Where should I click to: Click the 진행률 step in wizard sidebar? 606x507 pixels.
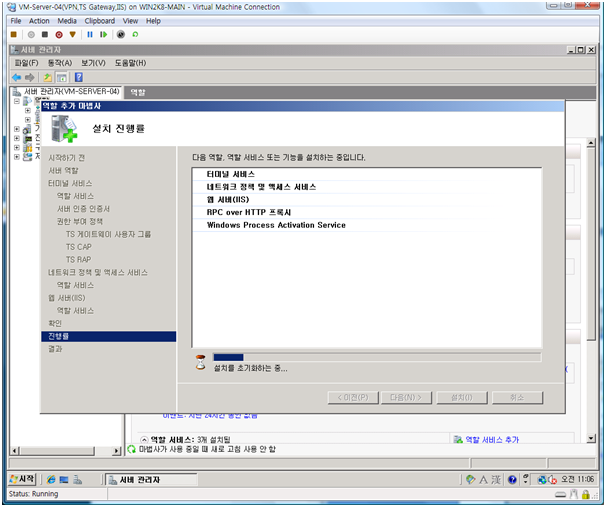(x=109, y=336)
